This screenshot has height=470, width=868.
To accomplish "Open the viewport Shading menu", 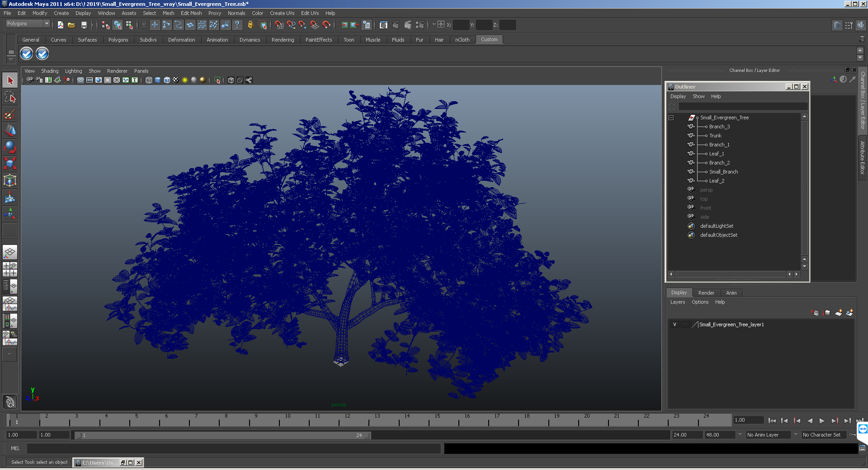I will (50, 71).
